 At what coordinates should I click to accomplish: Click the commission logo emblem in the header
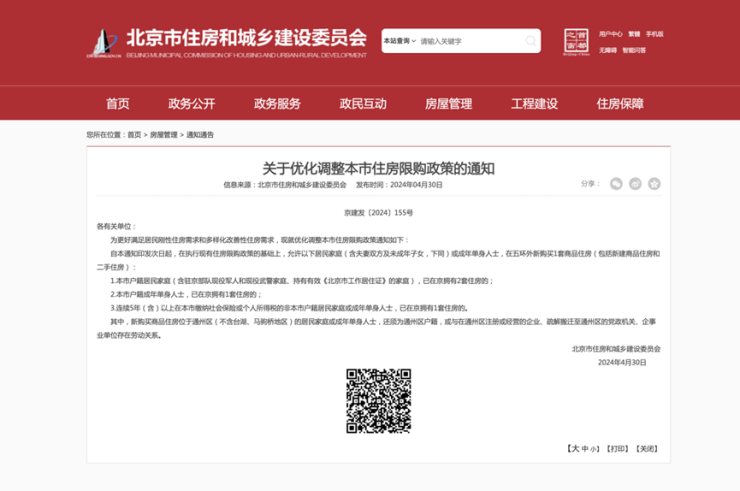click(100, 43)
